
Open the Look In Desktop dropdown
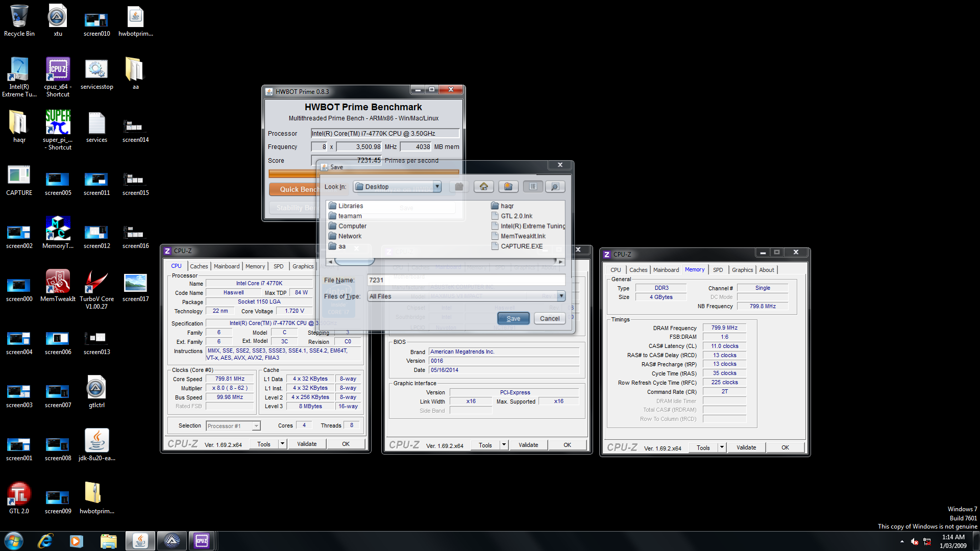[x=437, y=187]
